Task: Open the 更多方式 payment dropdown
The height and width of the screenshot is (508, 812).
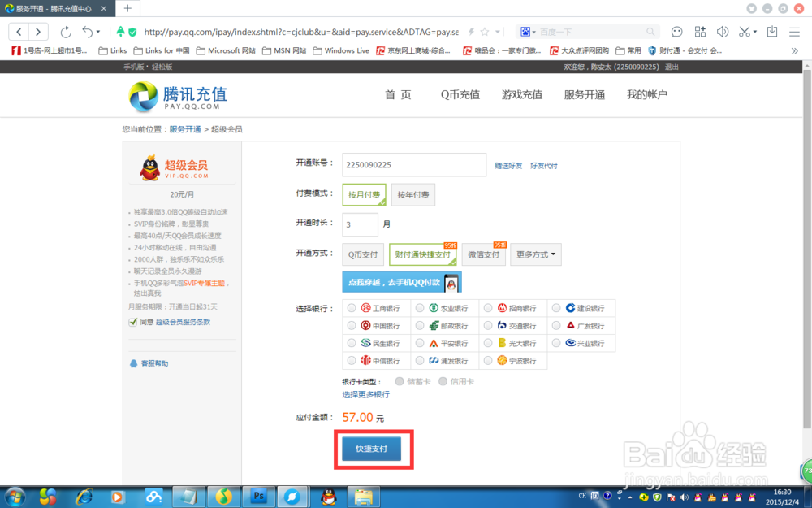Action: click(x=534, y=254)
